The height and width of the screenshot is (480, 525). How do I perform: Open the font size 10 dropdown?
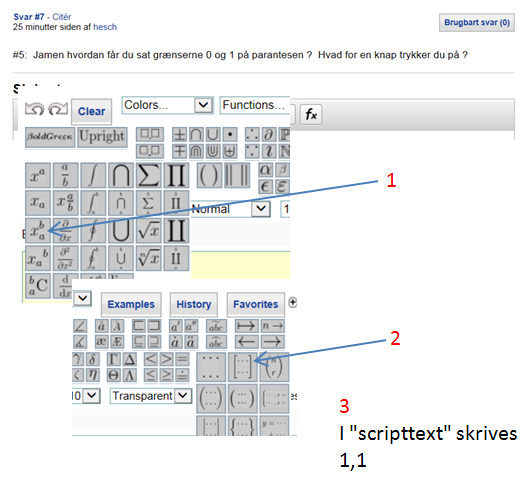click(x=86, y=396)
